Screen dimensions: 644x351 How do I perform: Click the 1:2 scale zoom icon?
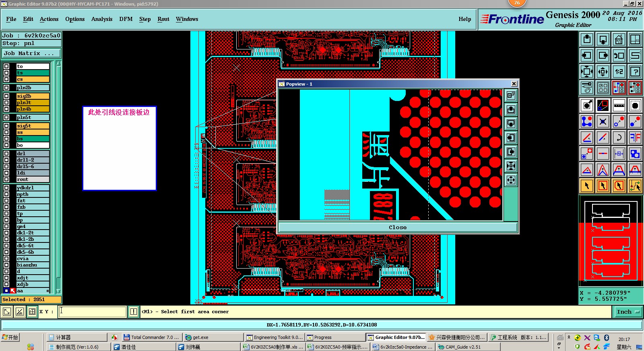[619, 72]
